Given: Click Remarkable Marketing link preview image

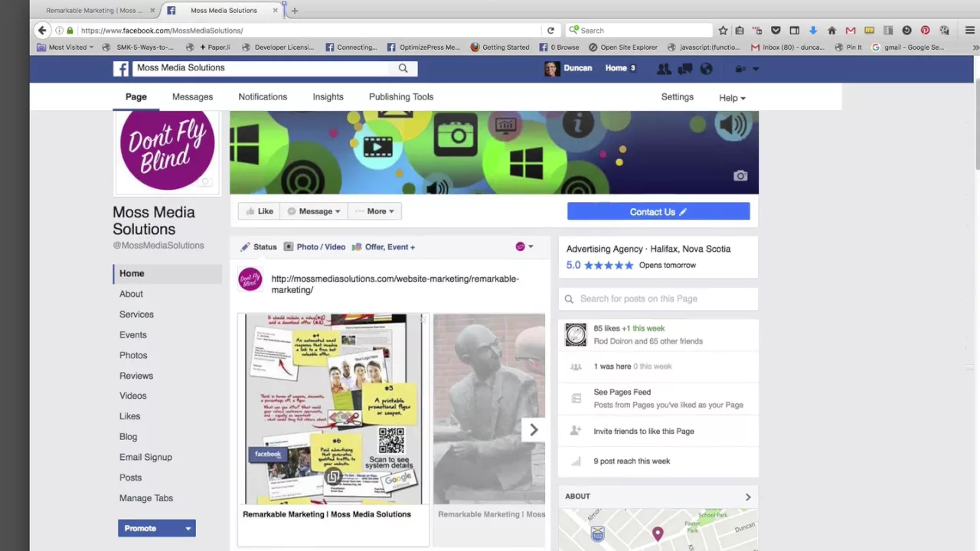Looking at the screenshot, I should click(333, 409).
